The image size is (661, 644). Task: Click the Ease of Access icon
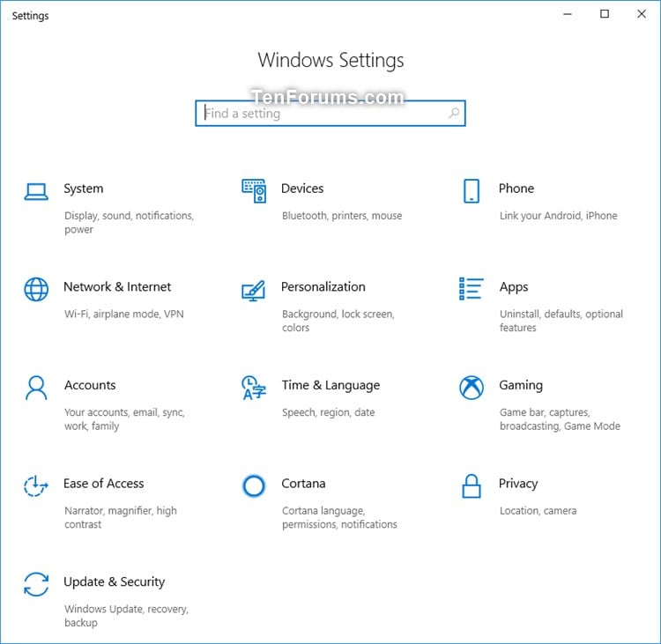pyautogui.click(x=36, y=486)
